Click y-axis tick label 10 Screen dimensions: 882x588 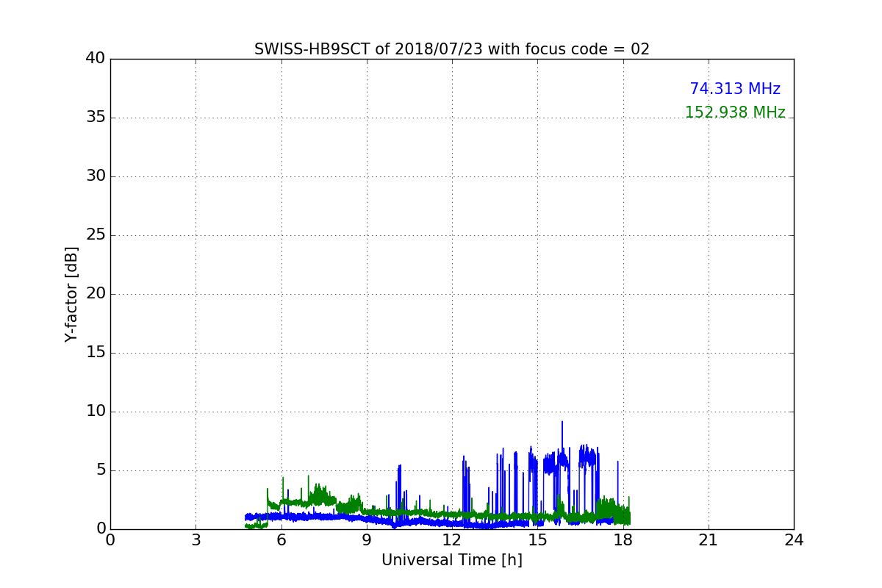[96, 412]
